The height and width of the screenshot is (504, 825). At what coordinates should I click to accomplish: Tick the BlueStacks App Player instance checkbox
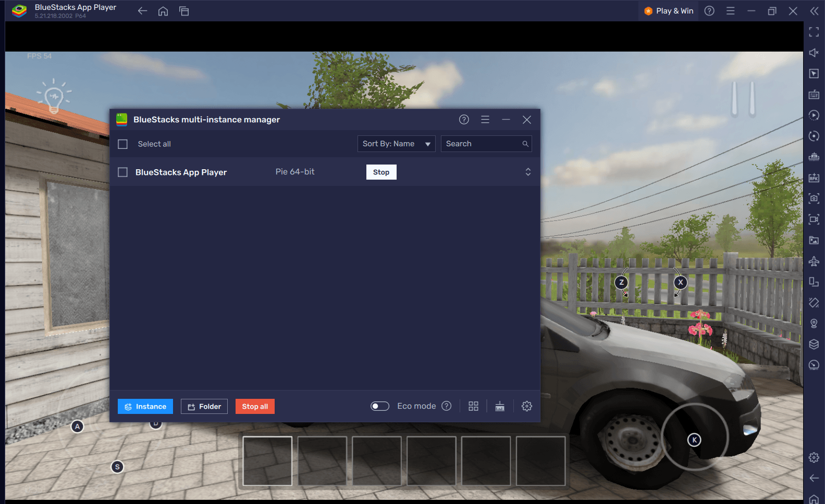pos(122,172)
